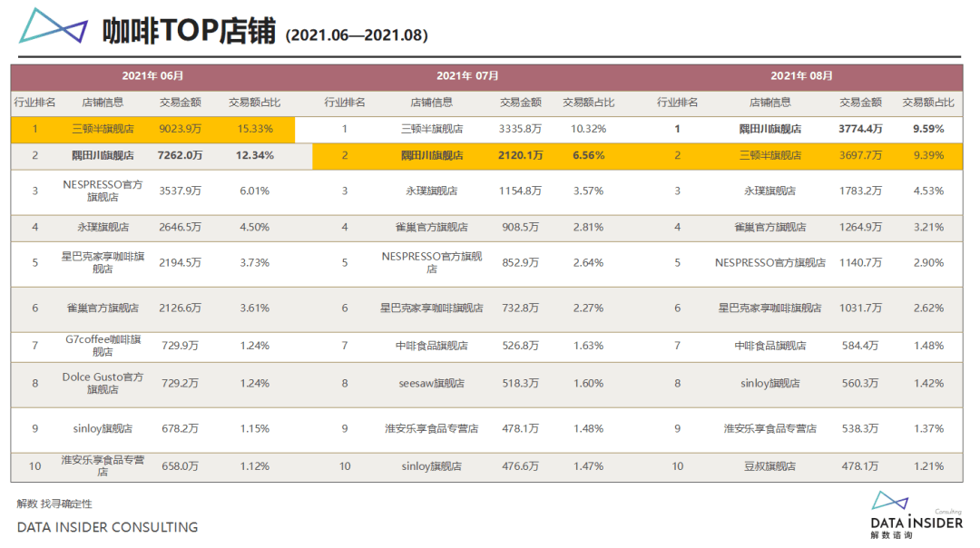Select the bold share value 9.59%
Viewport: 980px width, 548px height.
928,129
